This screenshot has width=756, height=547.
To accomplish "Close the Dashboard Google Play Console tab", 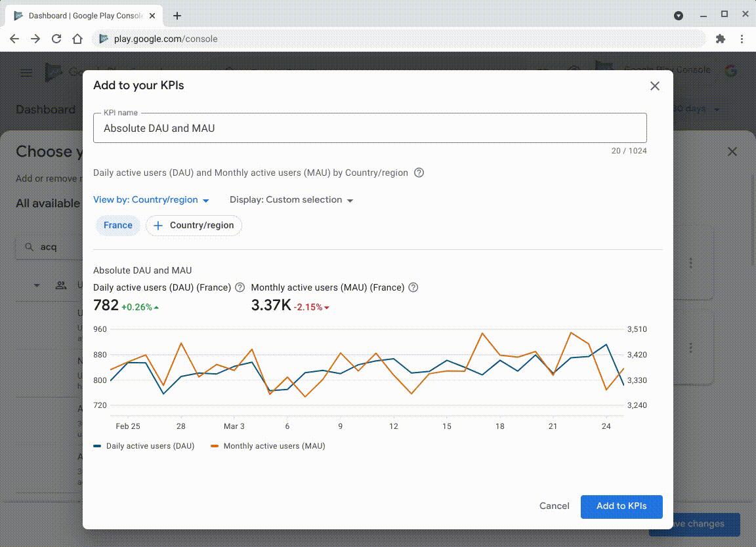I will pyautogui.click(x=152, y=16).
